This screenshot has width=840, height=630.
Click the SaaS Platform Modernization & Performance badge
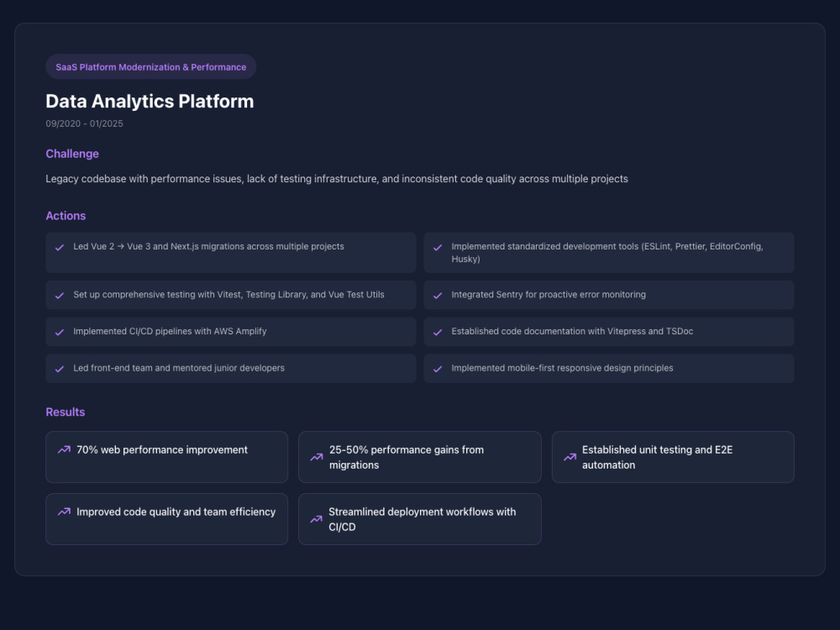(150, 67)
